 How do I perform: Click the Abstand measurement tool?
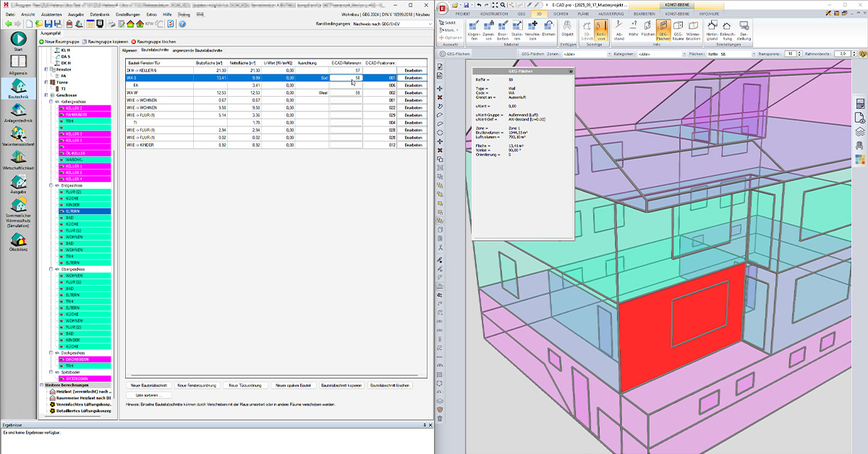point(619,30)
